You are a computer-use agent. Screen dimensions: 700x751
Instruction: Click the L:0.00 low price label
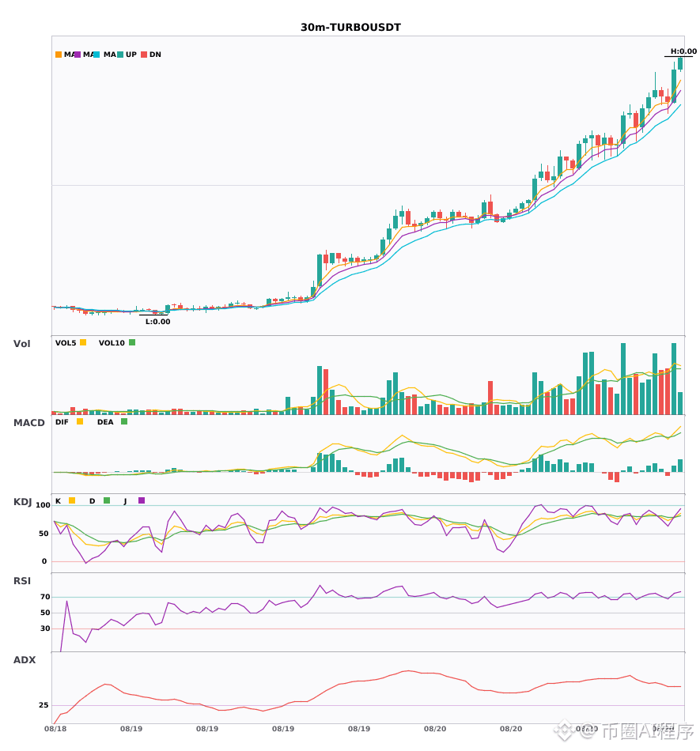pyautogui.click(x=157, y=322)
